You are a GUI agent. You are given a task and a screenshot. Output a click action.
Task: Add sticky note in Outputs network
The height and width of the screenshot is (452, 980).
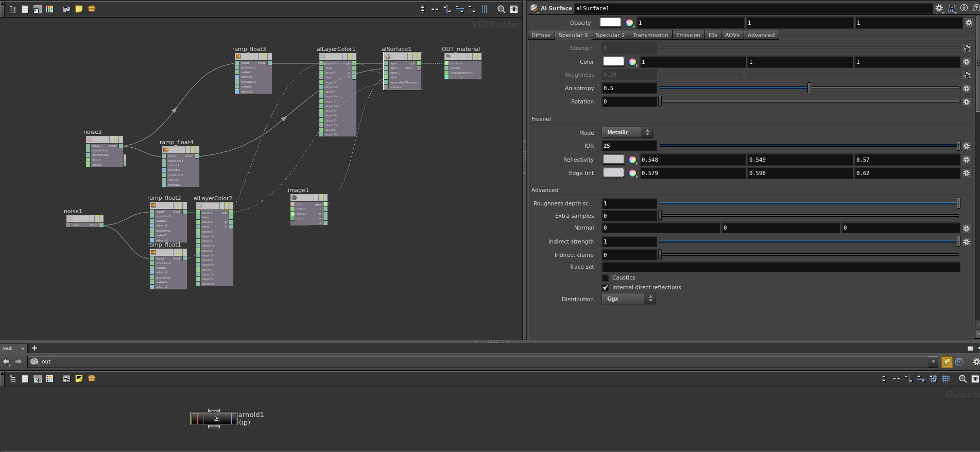(79, 378)
